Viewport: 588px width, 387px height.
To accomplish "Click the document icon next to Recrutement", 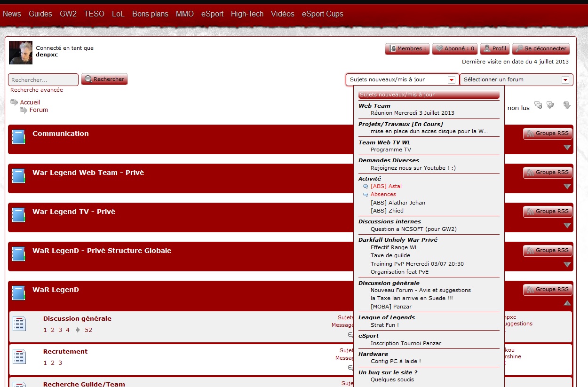I will click(19, 356).
